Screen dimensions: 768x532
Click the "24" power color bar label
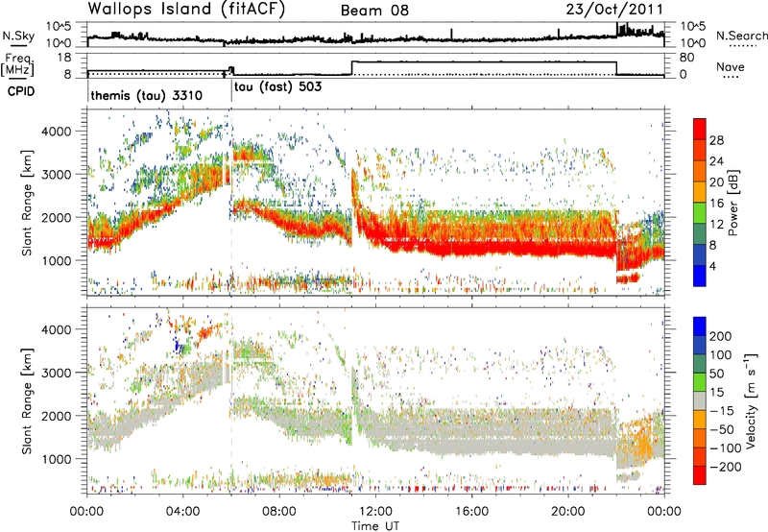716,161
